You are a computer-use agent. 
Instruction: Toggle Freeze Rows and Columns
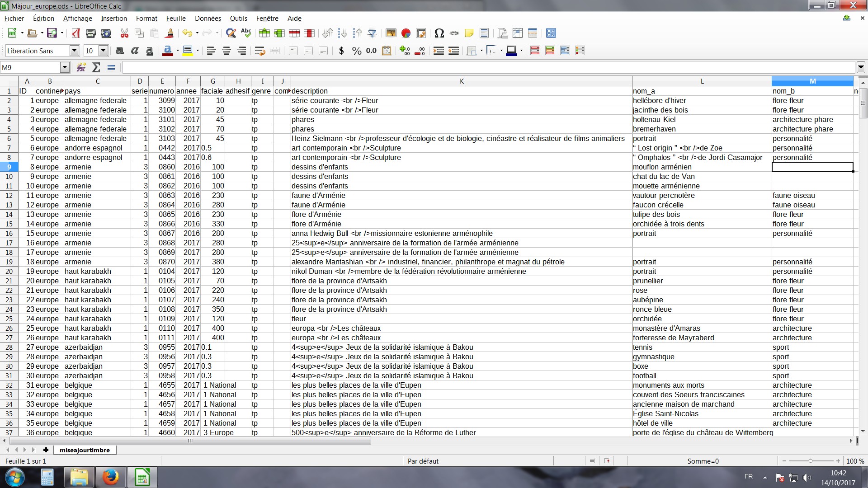[x=518, y=33]
